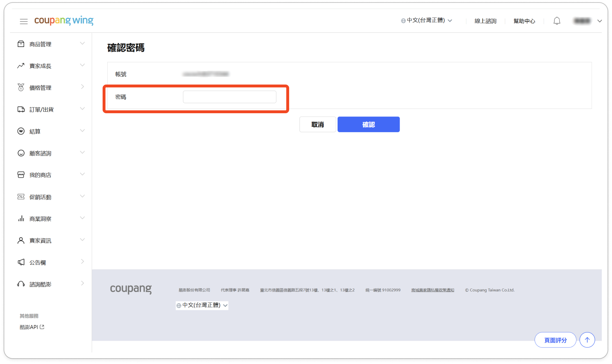Expand the 結算 menu chevron
The image size is (612, 364).
coord(82,131)
